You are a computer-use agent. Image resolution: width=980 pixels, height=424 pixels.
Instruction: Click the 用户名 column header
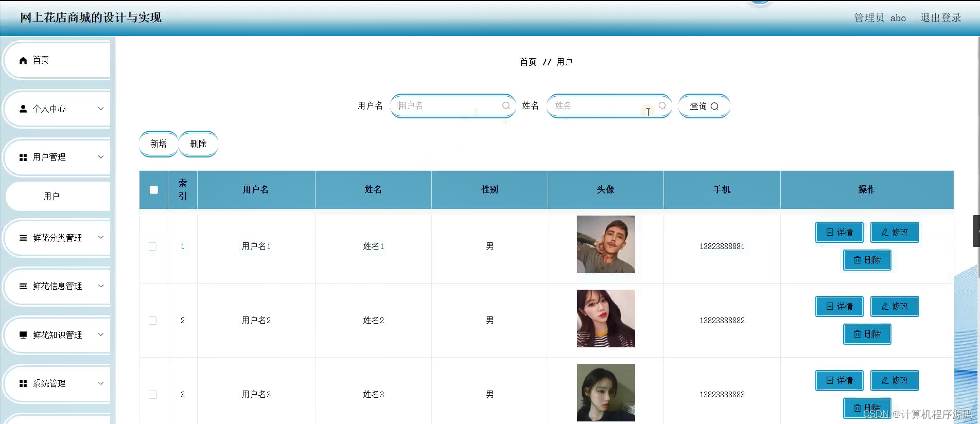(x=256, y=190)
